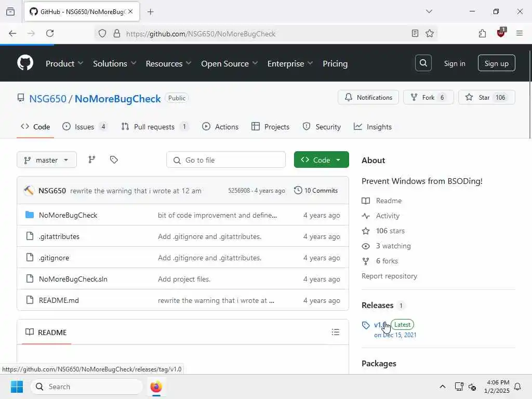Open GitHub search magnifier button
This screenshot has height=399, width=532.
click(x=423, y=63)
